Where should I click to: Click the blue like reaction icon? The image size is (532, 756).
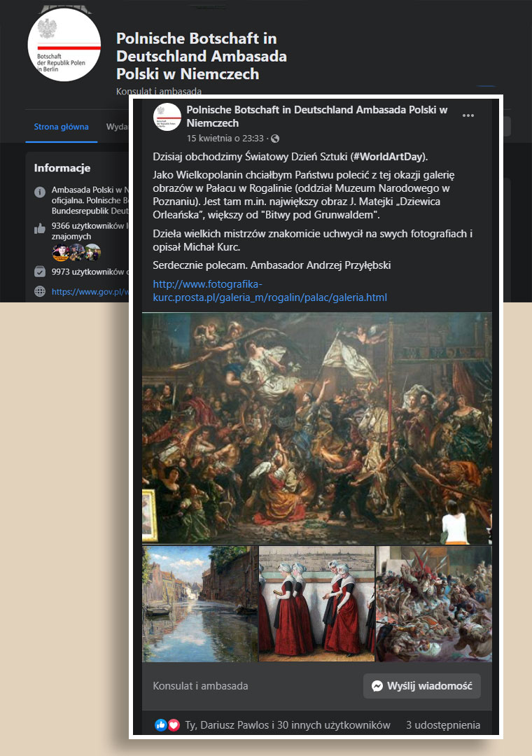[160, 724]
